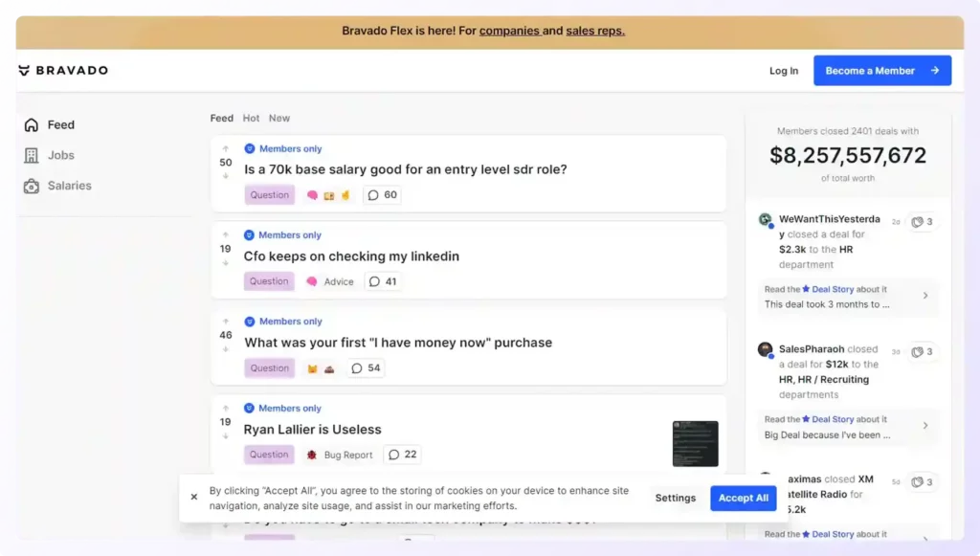Open the Feed home icon in sidebar
Image resolution: width=980 pixels, height=556 pixels.
point(32,125)
